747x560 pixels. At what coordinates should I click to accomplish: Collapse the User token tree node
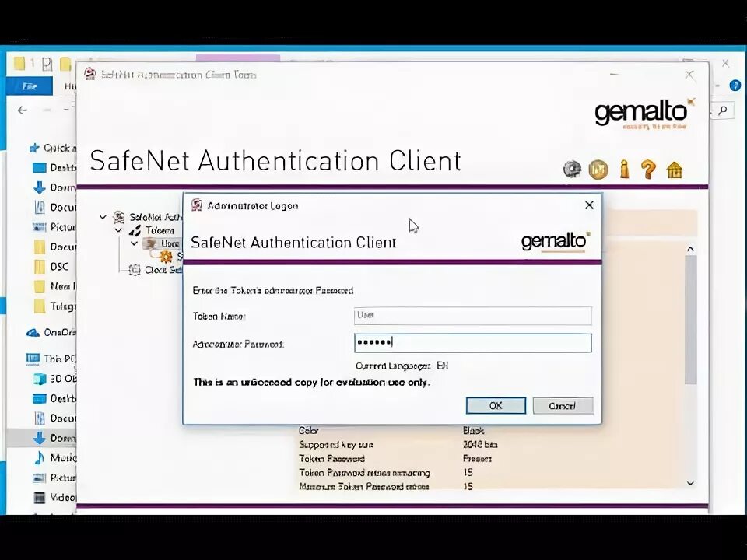coord(135,243)
